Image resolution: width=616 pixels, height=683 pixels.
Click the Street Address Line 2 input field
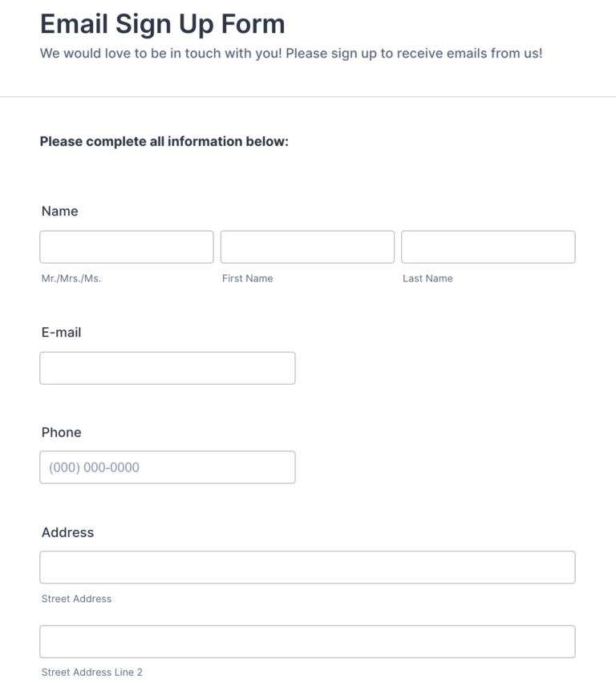point(307,641)
